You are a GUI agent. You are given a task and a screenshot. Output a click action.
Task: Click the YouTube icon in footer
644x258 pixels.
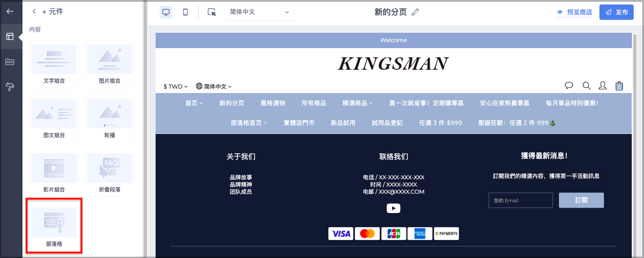394,208
